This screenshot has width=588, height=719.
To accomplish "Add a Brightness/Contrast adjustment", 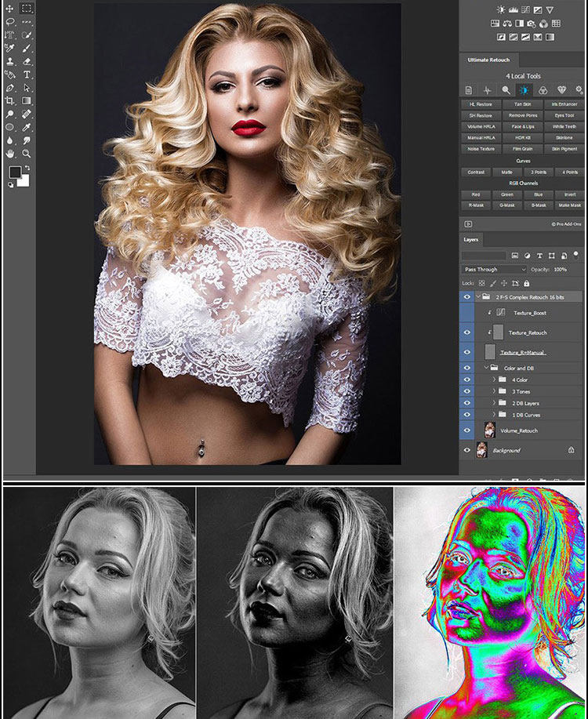I will click(x=501, y=9).
